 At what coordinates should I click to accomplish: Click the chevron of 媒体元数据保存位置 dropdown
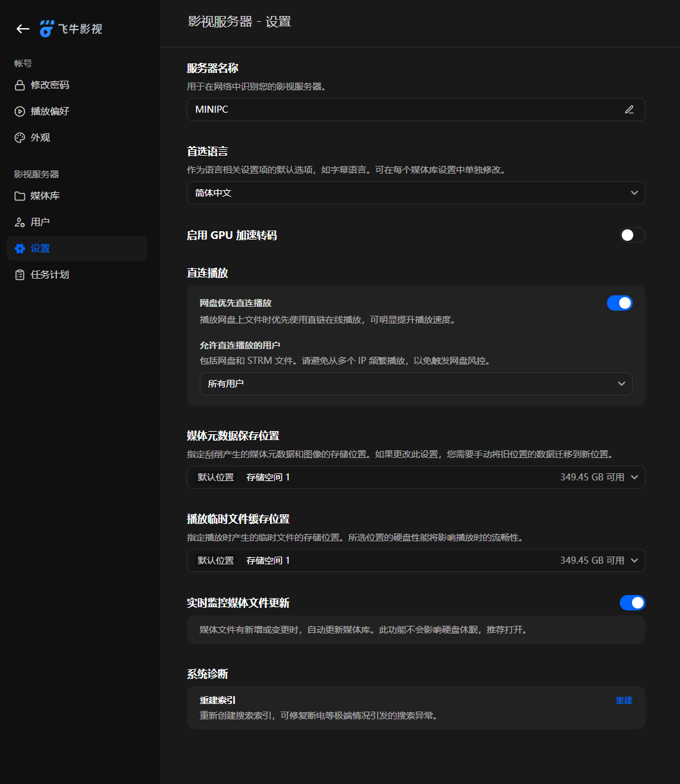point(634,477)
